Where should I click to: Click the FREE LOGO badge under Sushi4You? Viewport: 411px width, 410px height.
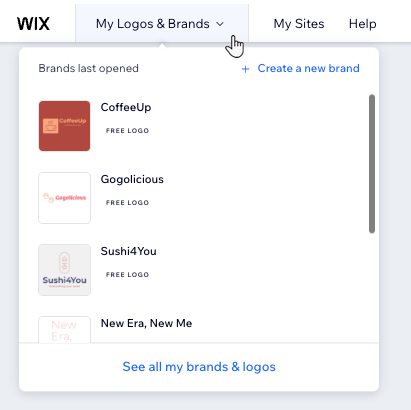coord(127,275)
